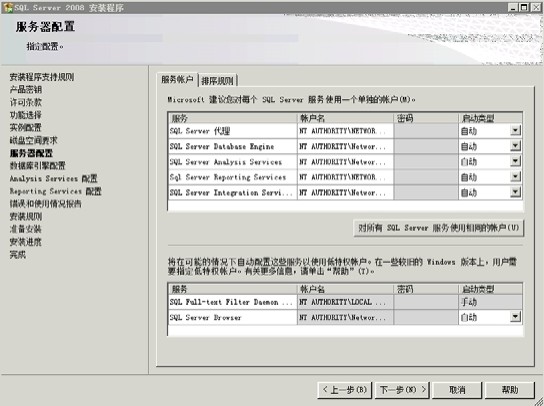
Task: Go back with 上一步 (B) button
Action: (x=345, y=390)
